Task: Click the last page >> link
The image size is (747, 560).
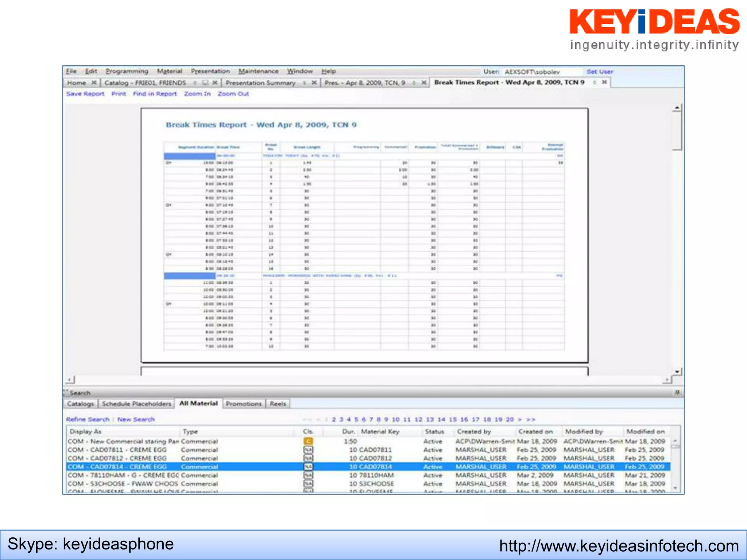Action: click(531, 419)
